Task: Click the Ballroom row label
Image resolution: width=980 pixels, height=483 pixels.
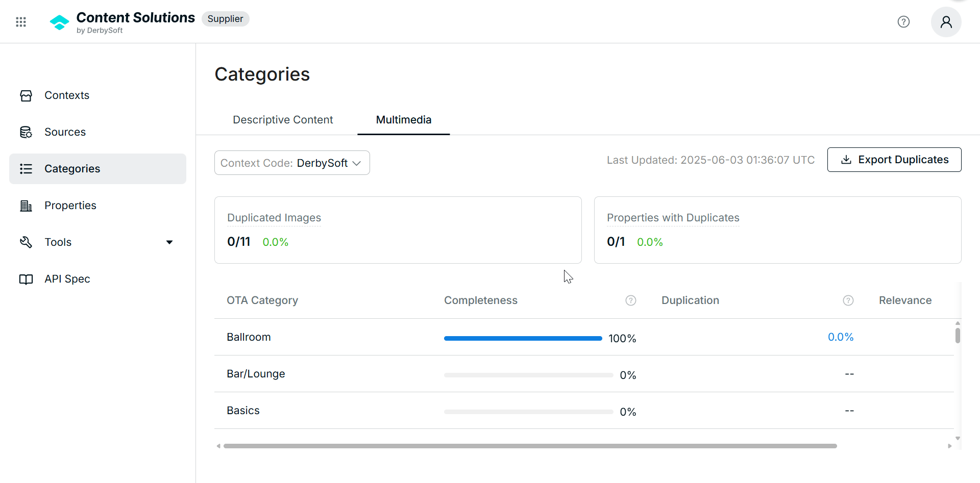Action: (249, 337)
